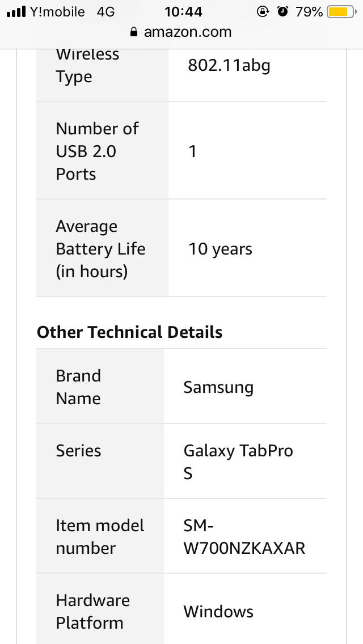This screenshot has width=363, height=644.
Task: Tap the Windows hardware platform value
Action: click(218, 612)
